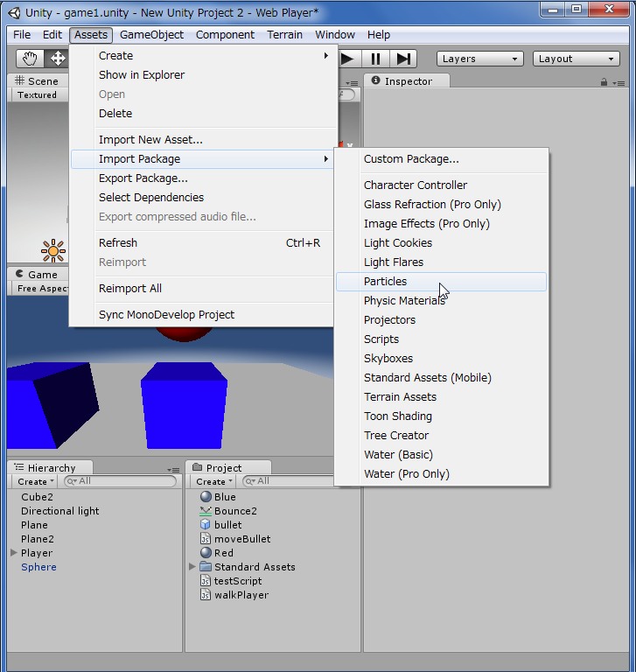Click the testScript file icon
Viewport: 636px width, 672px height.
pos(206,581)
